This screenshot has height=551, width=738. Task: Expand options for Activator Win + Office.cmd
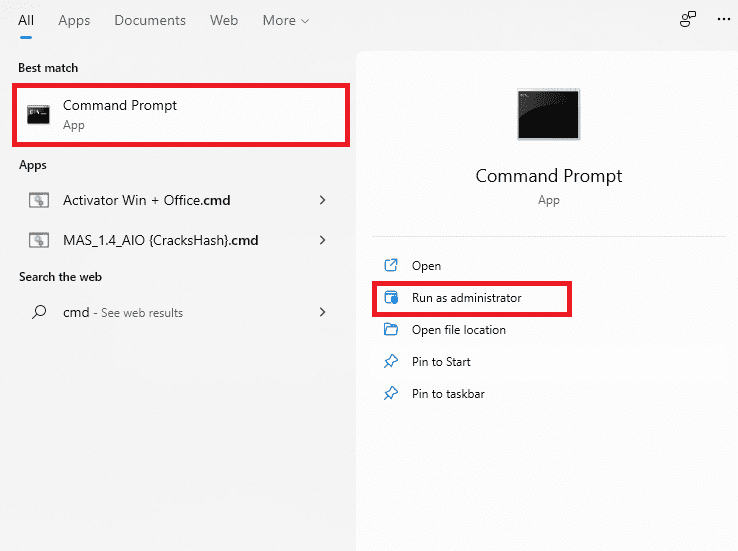322,200
